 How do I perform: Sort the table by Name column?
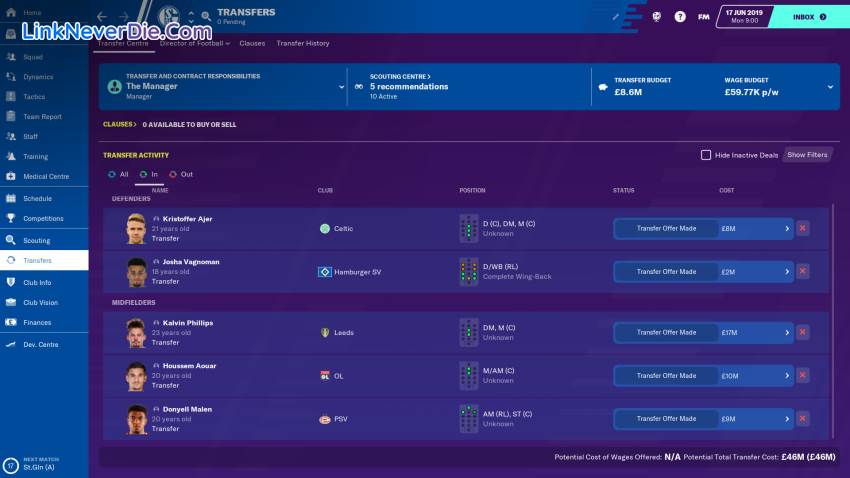pos(159,190)
